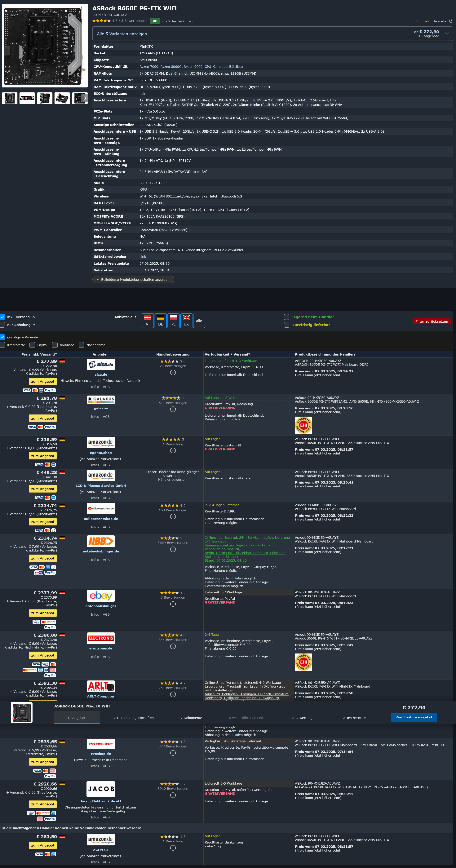
Task: Open Infos link for electronis.de
Action: click(95, 657)
